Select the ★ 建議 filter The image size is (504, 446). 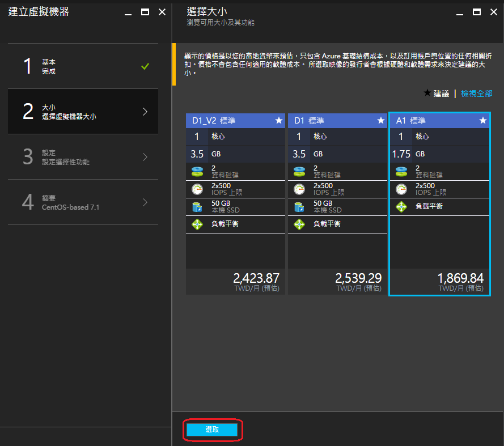tap(436, 94)
